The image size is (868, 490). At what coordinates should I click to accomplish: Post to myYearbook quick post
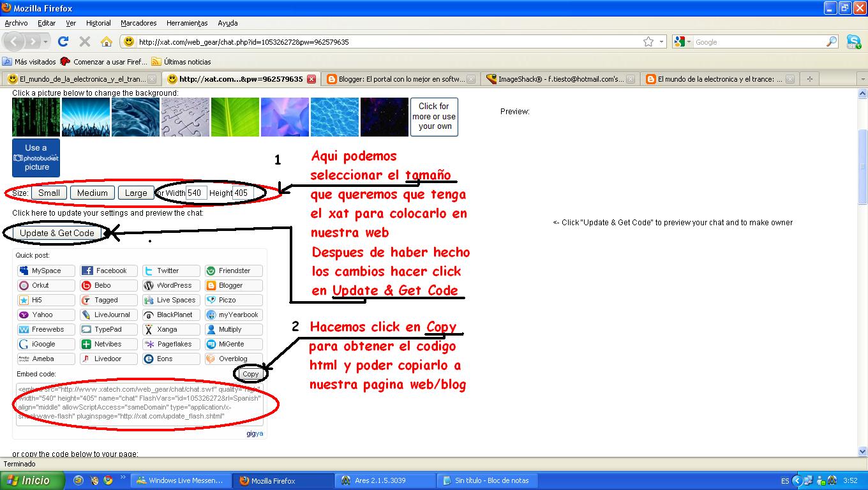234,315
